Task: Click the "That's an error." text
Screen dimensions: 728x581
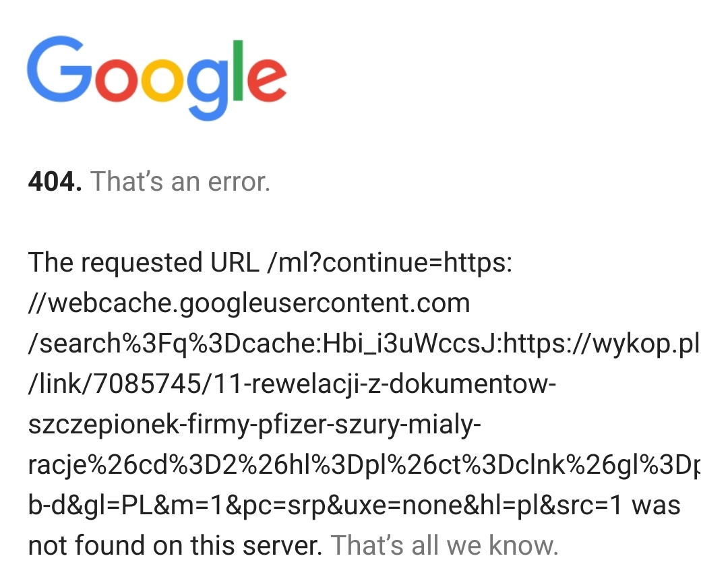Action: (180, 182)
